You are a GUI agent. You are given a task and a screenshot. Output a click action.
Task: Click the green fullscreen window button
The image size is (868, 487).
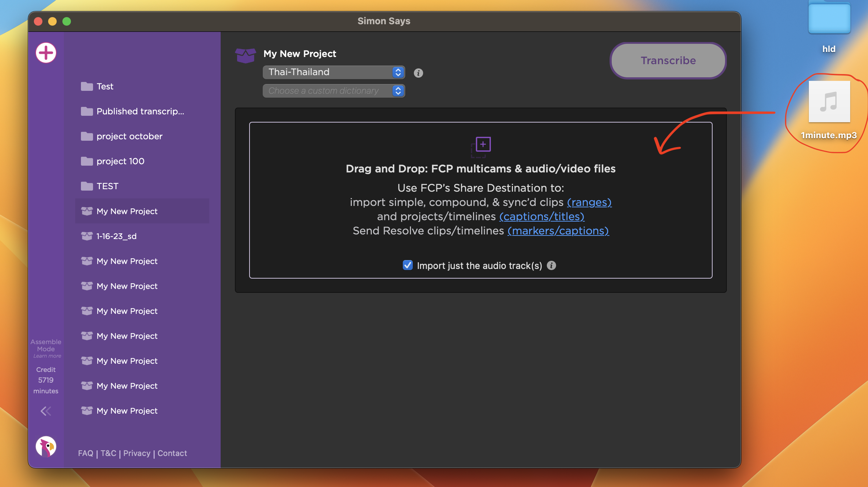pyautogui.click(x=67, y=21)
